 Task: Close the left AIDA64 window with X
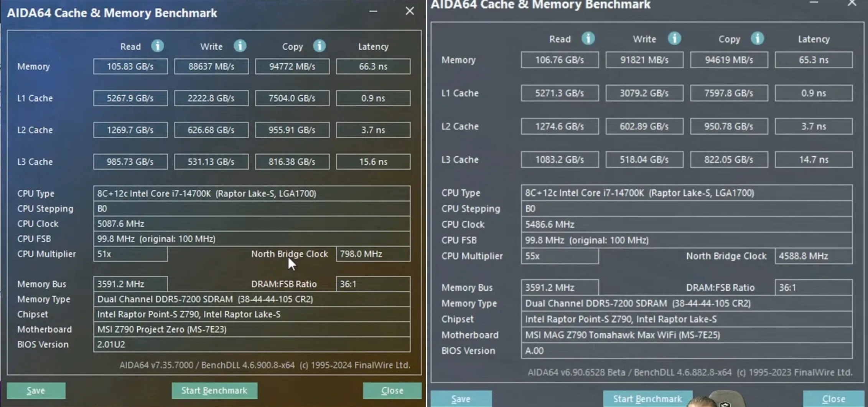coord(410,11)
